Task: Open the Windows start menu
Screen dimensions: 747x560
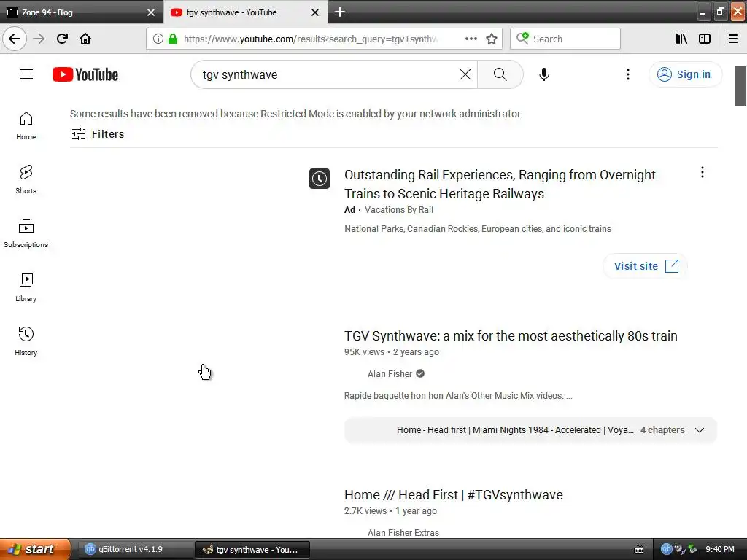Action: [34, 549]
